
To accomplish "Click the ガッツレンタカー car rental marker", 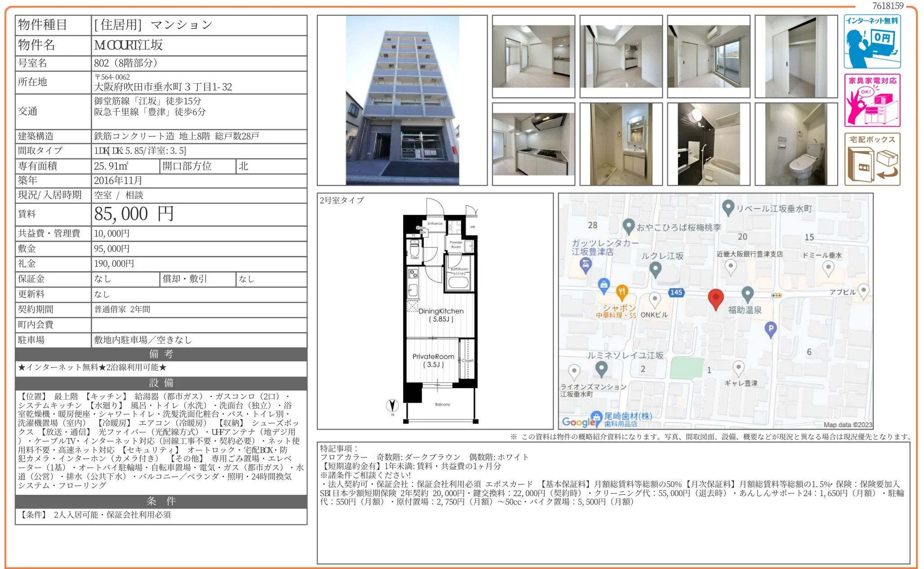I will tap(585, 265).
